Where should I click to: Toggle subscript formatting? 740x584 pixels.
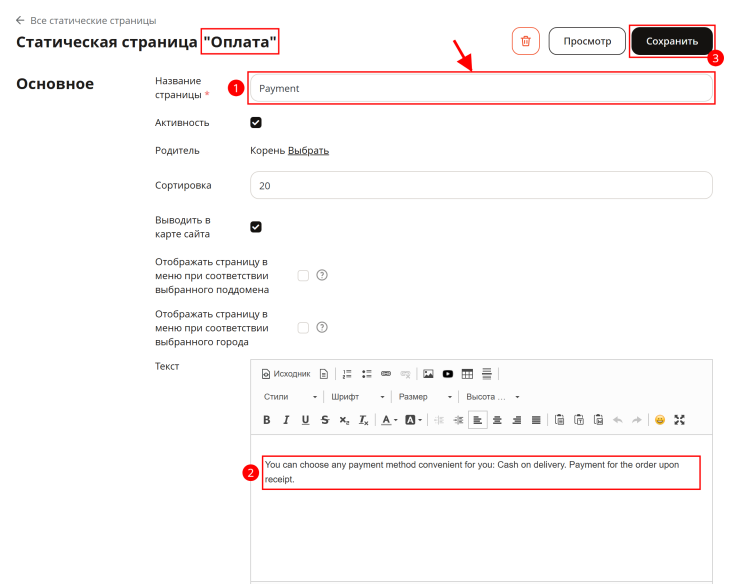[344, 420]
